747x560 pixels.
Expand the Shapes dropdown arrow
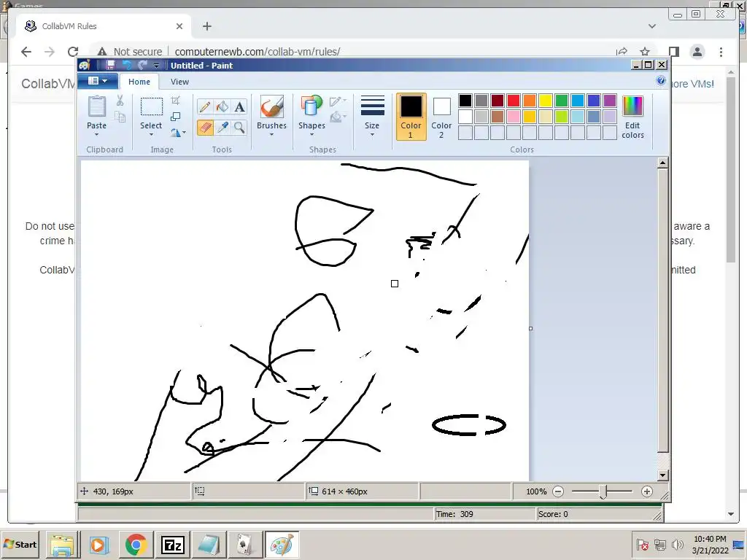pyautogui.click(x=311, y=135)
